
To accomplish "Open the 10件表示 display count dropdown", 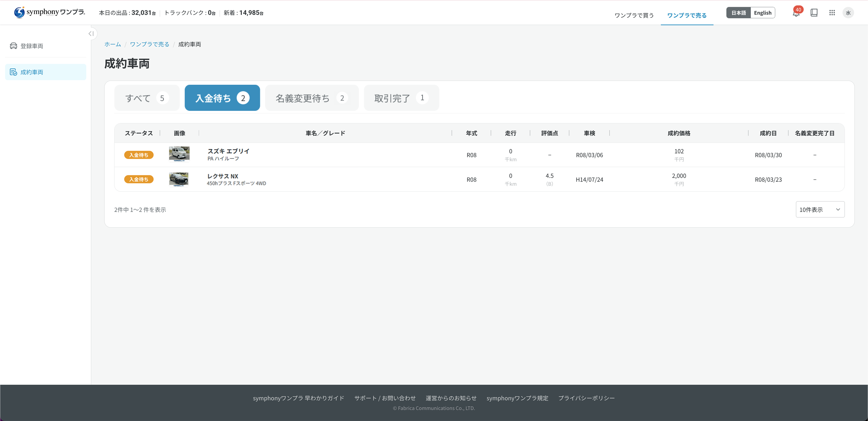I will pos(820,209).
